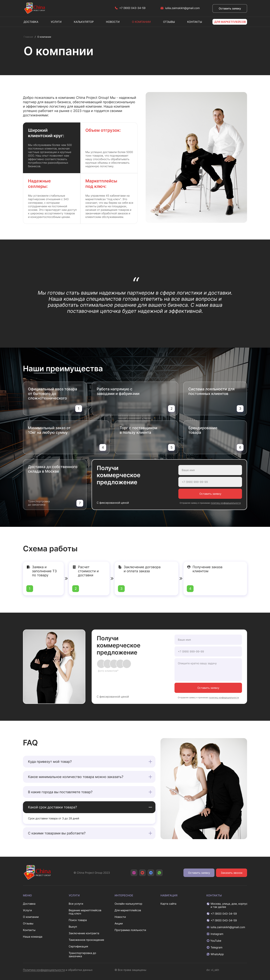Click the header 'Оставить заявку' outlined button

pyautogui.click(x=230, y=8)
